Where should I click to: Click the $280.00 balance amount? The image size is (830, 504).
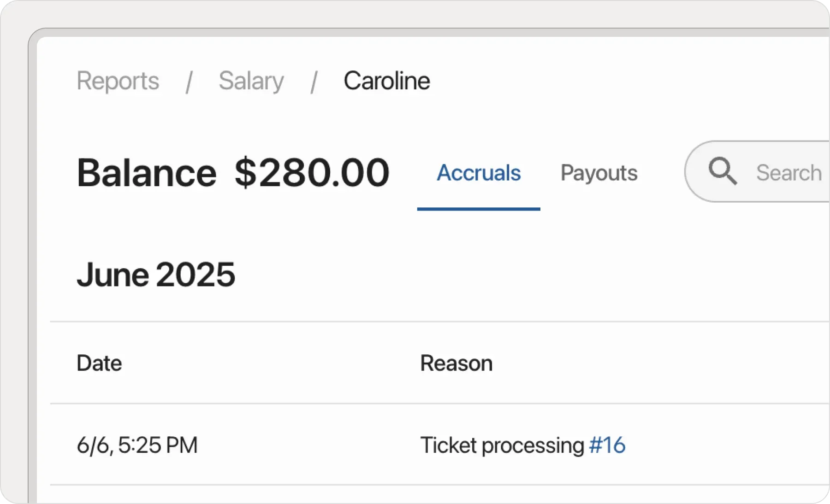point(310,172)
